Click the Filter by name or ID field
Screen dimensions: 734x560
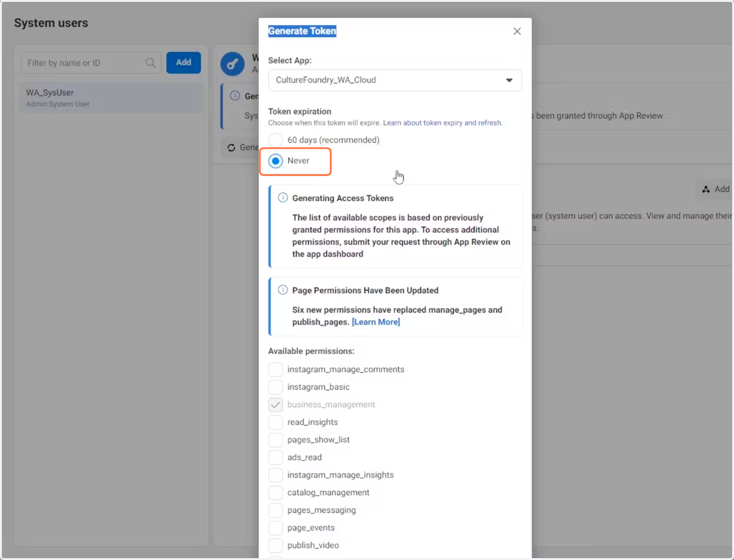pyautogui.click(x=91, y=62)
